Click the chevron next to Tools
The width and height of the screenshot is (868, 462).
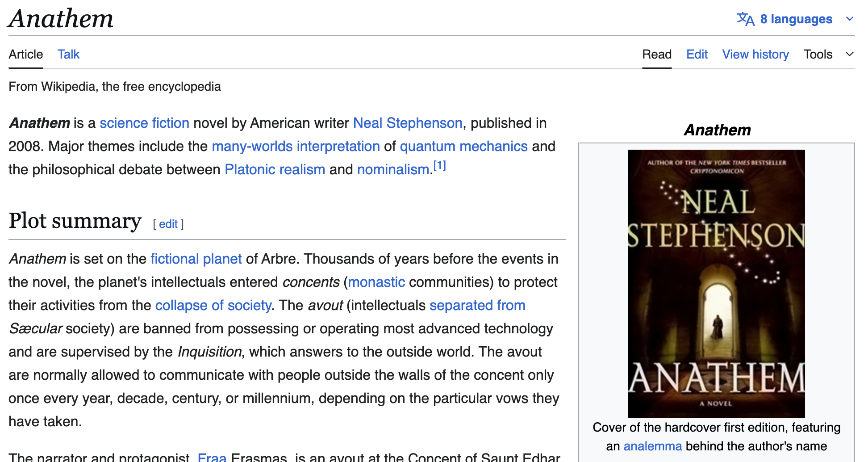point(849,54)
